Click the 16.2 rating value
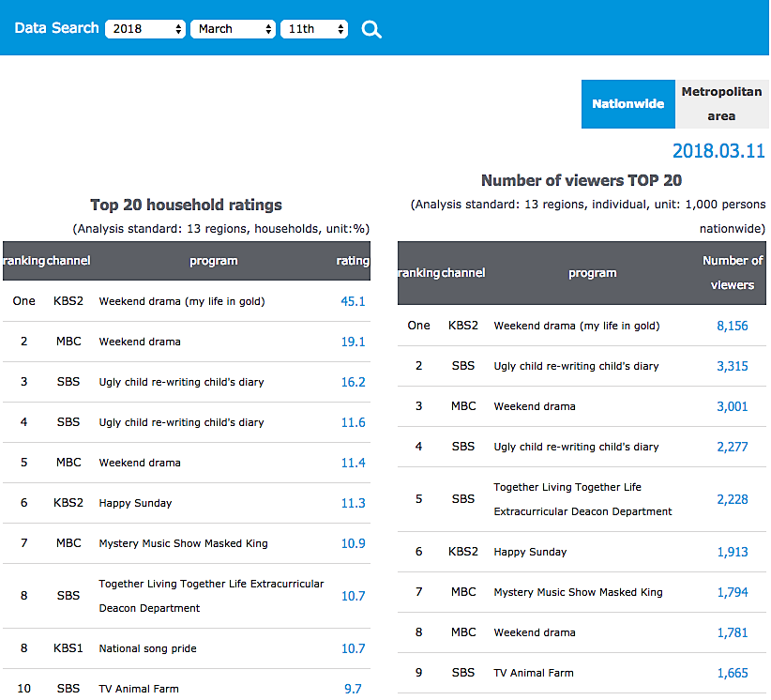The width and height of the screenshot is (771, 700). 353,382
